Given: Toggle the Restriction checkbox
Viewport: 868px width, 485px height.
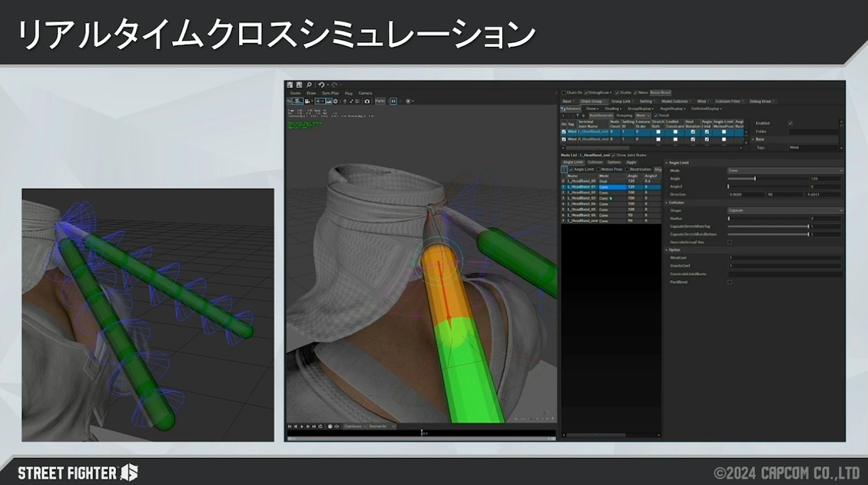Looking at the screenshot, I should (627, 170).
